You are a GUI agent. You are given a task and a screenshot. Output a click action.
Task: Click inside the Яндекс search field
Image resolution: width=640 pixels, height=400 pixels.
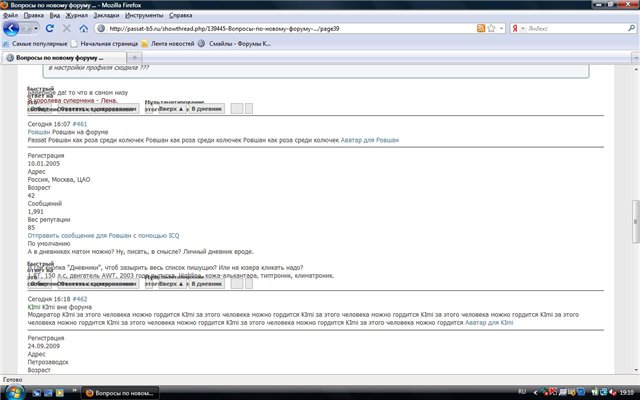(570, 29)
